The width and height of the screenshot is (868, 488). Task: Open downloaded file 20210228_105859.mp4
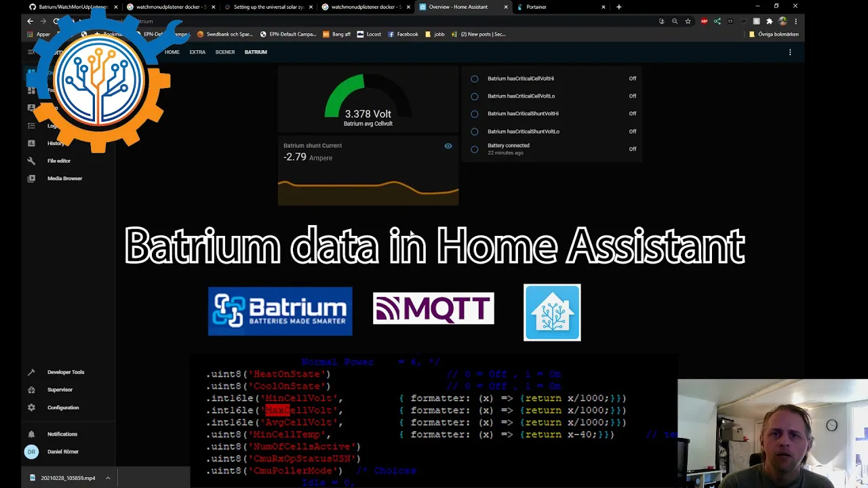coord(62,478)
